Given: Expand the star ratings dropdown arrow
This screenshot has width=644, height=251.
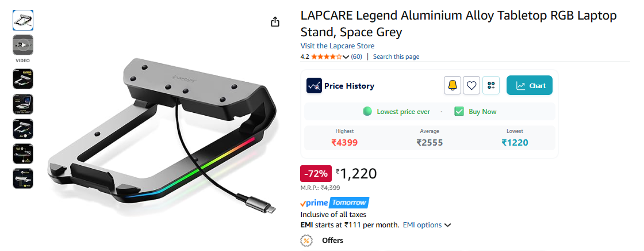Looking at the screenshot, I should (346, 56).
